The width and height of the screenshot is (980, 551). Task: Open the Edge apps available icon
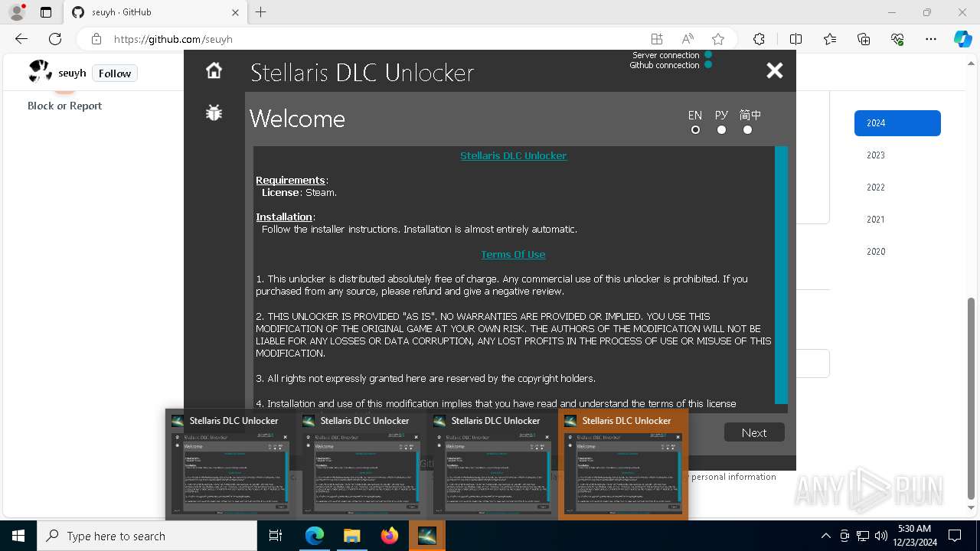657,39
